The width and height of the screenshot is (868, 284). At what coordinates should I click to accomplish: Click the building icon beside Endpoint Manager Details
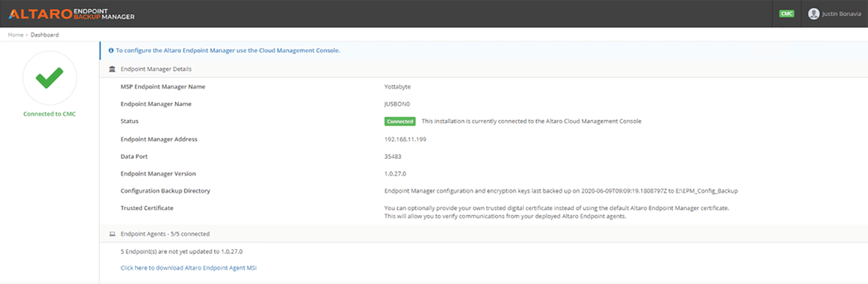(x=112, y=69)
